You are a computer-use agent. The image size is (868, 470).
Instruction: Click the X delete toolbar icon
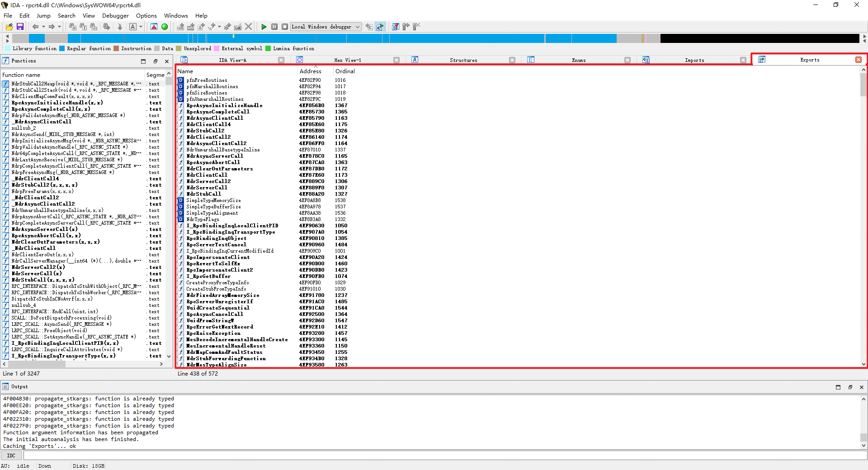coord(248,27)
